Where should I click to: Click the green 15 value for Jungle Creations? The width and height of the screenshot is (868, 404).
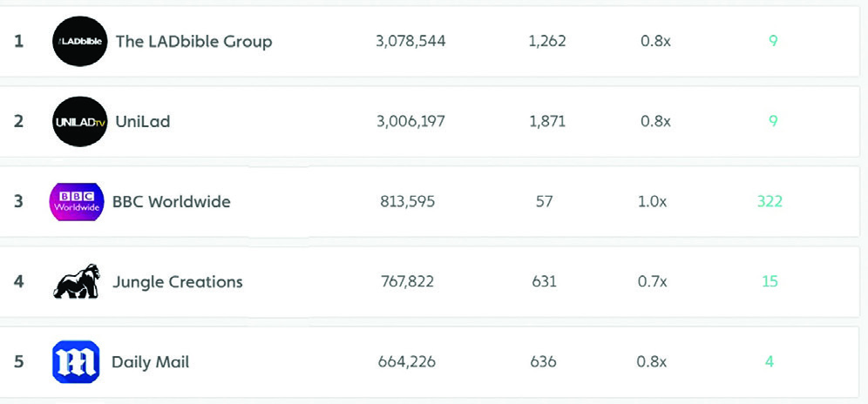(x=770, y=282)
